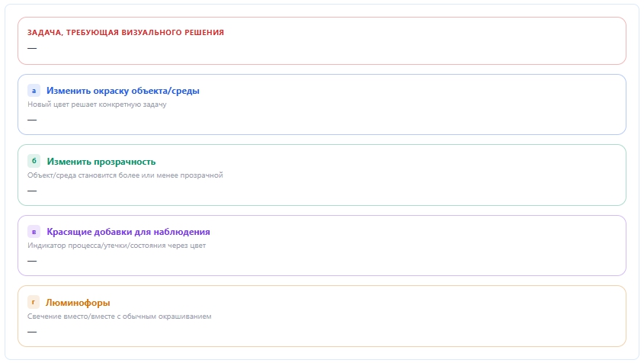This screenshot has width=644, height=363.
Task: Click the dash field in the Люминофоры card
Action: coord(32,332)
